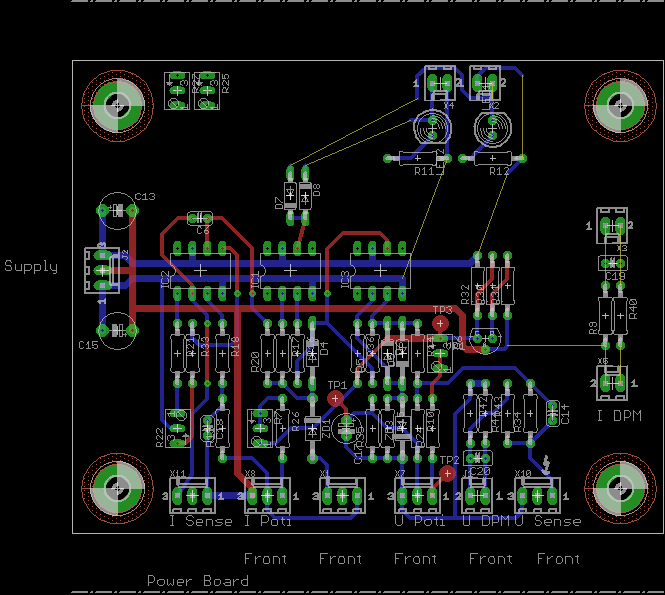Select resistor R12
665x595 pixels.
(492, 159)
